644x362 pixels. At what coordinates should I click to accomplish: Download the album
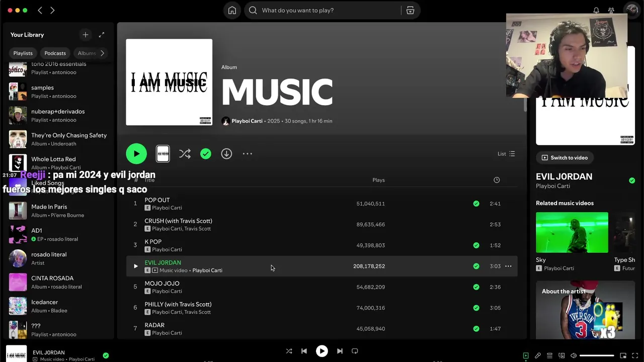pyautogui.click(x=226, y=154)
